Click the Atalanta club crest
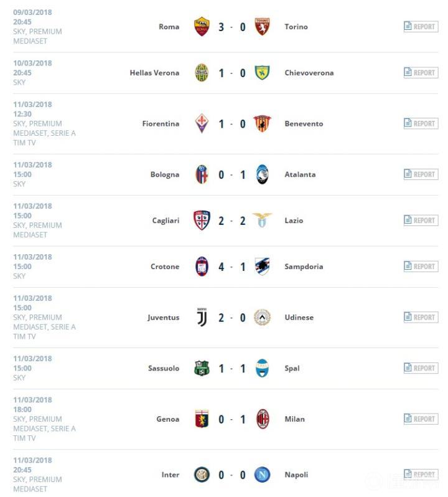The height and width of the screenshot is (497, 448). pos(263,174)
